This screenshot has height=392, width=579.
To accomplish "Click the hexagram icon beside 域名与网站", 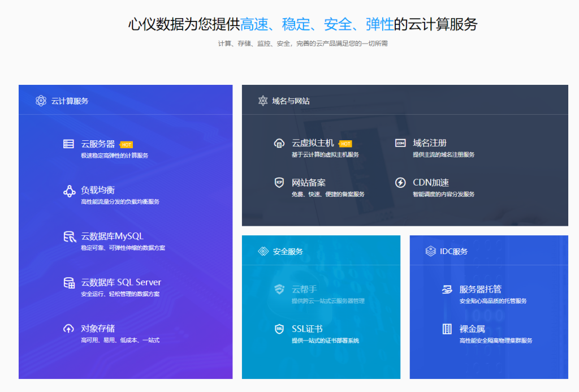I will pyautogui.click(x=263, y=101).
